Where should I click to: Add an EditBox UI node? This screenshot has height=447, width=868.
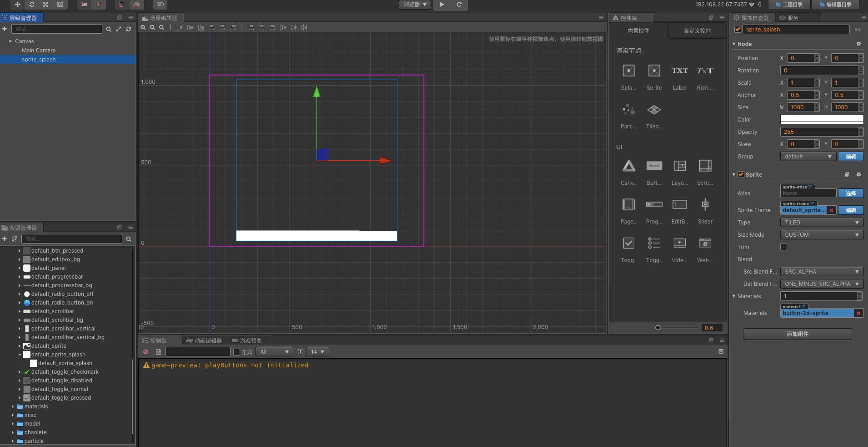[x=679, y=211]
